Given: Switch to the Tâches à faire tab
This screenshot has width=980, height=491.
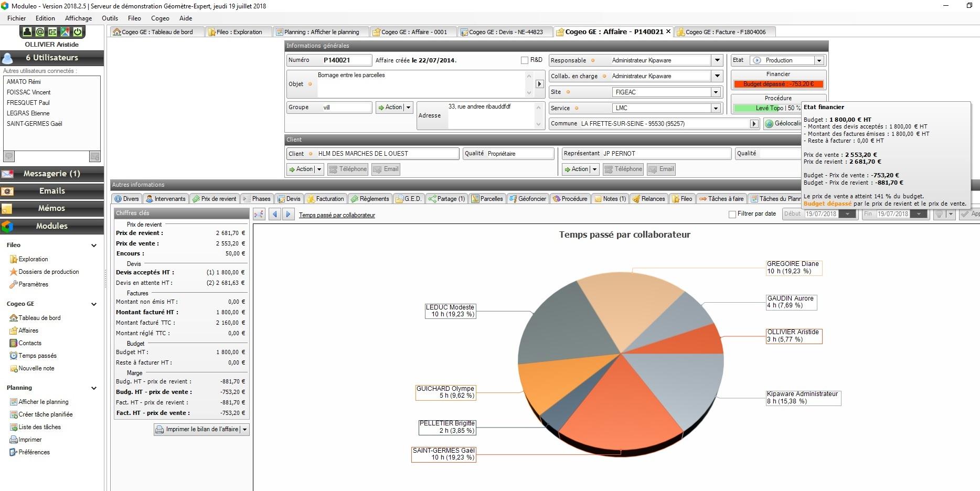Looking at the screenshot, I should (x=721, y=199).
